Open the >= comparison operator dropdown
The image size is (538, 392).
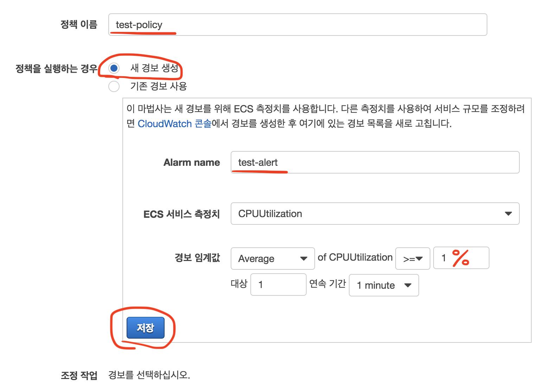coord(412,259)
